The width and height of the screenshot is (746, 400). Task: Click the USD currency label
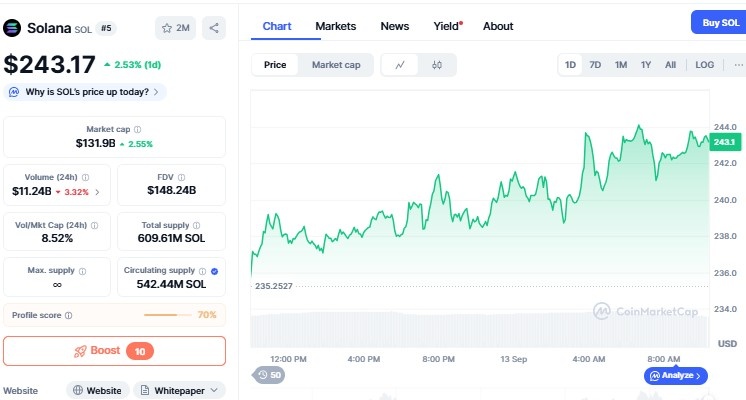click(x=727, y=343)
